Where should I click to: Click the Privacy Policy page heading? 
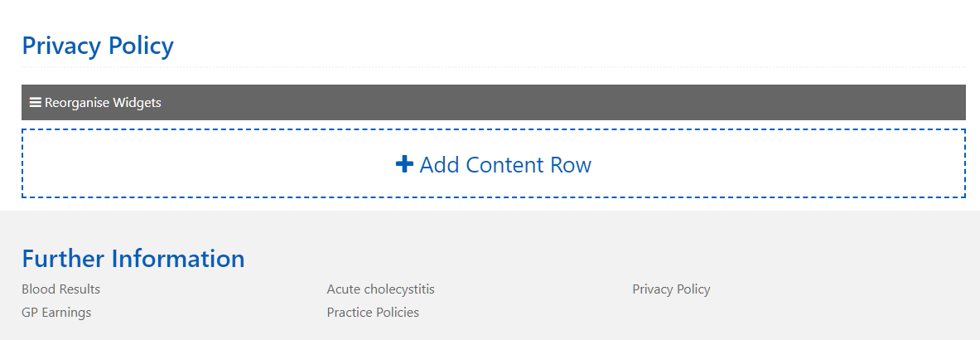98,46
